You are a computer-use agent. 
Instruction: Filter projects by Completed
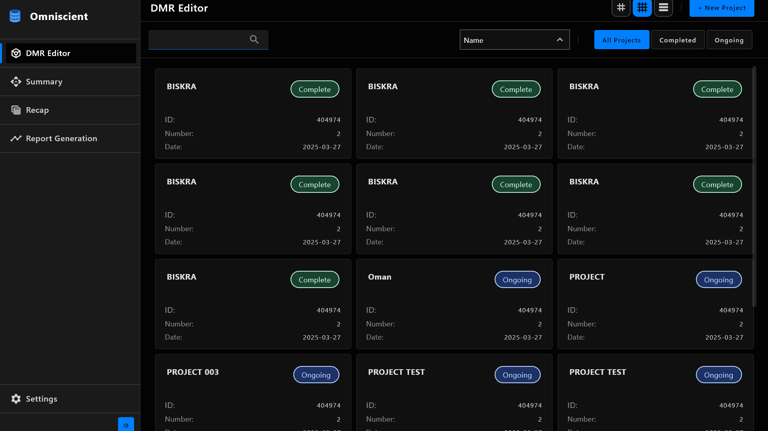[677, 40]
